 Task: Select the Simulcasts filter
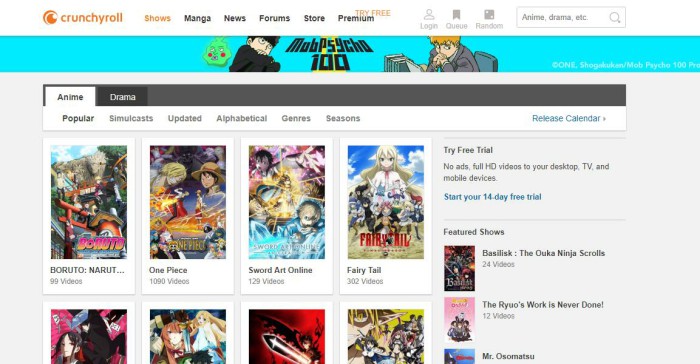click(131, 118)
